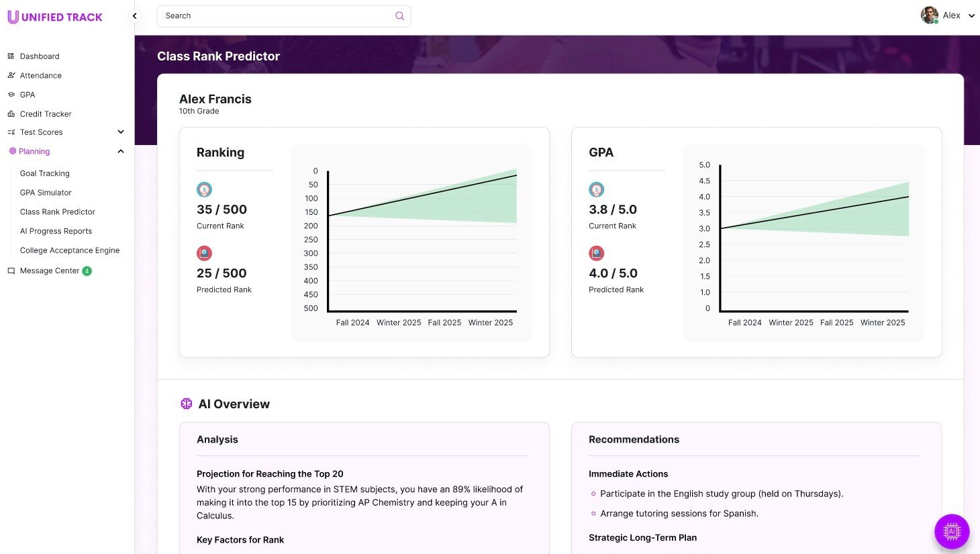Click the Spanish tutoring sessions recommendation
The height and width of the screenshot is (554, 980).
679,514
